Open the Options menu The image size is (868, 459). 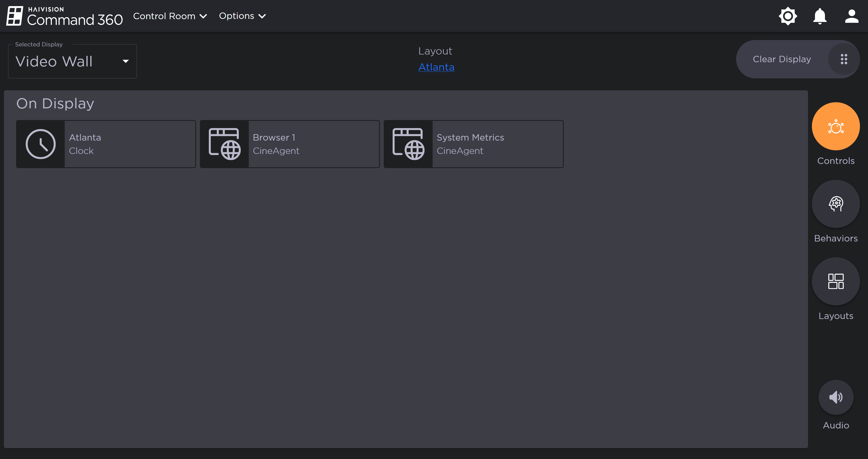pos(237,16)
